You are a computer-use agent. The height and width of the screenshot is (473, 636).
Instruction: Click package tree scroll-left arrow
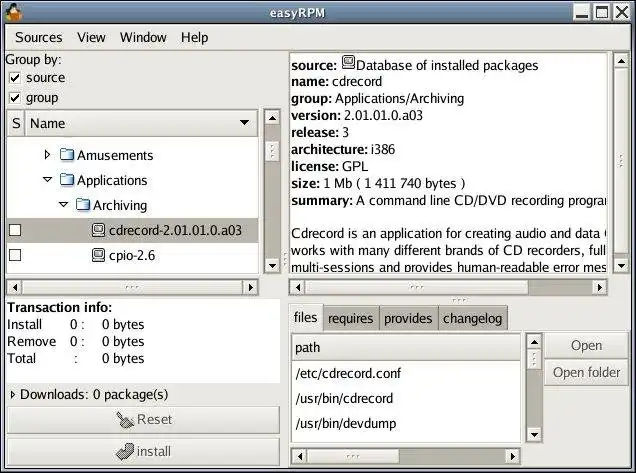(x=15, y=288)
